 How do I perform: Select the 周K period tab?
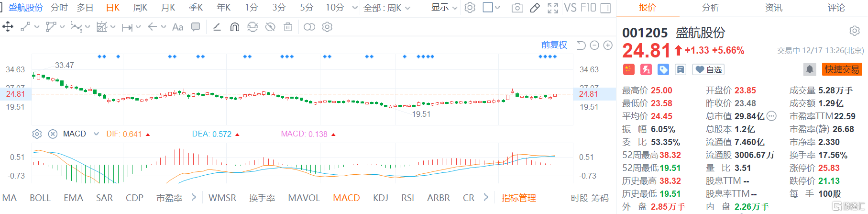[140, 8]
